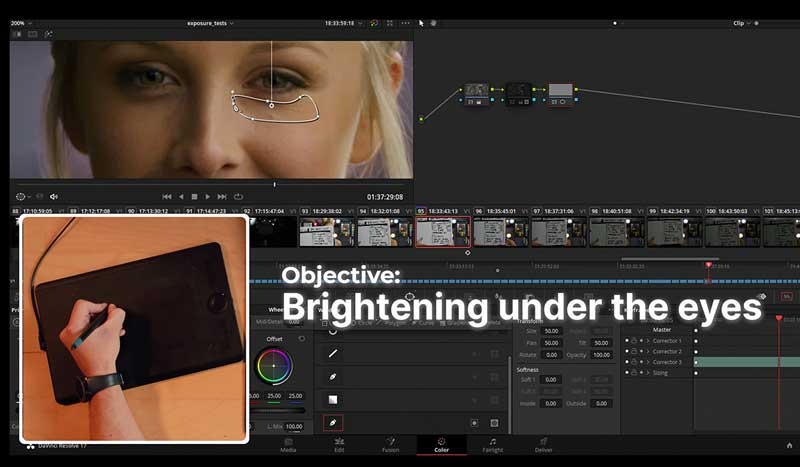800x467 pixels.
Task: Switch to the Edit page
Action: (x=339, y=445)
